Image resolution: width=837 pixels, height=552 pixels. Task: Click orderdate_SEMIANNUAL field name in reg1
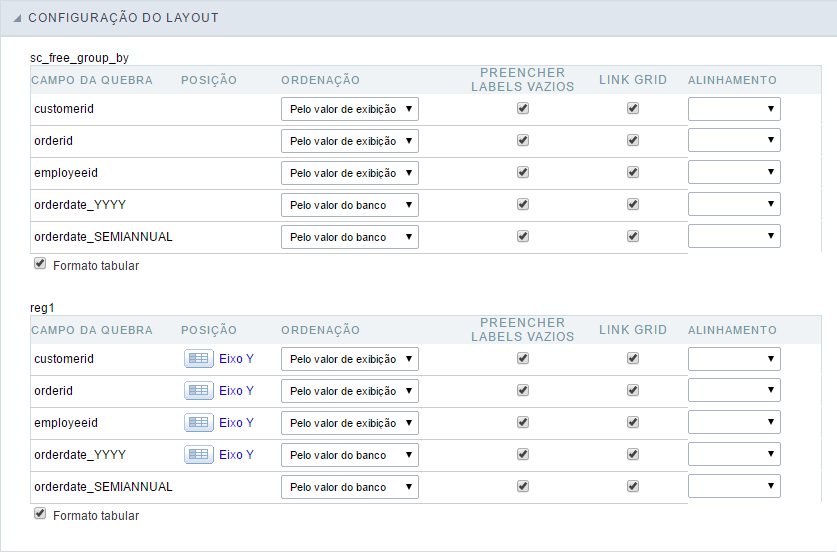tap(103, 487)
